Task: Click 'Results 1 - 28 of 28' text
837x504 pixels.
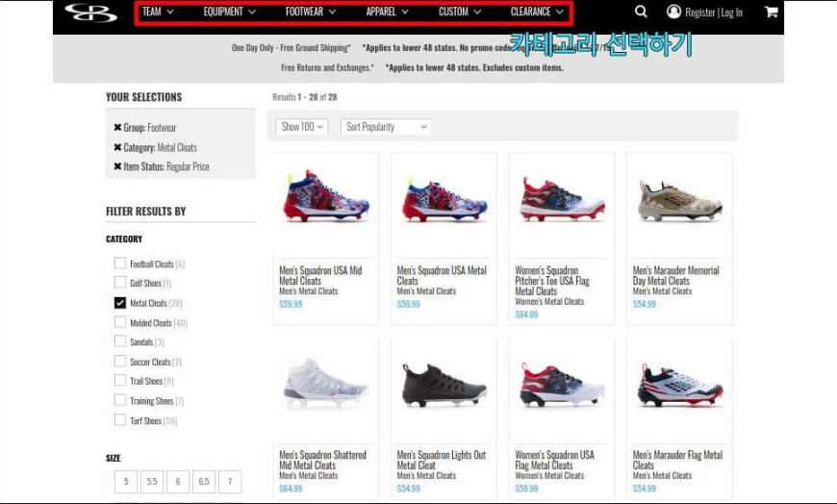Action: point(304,97)
